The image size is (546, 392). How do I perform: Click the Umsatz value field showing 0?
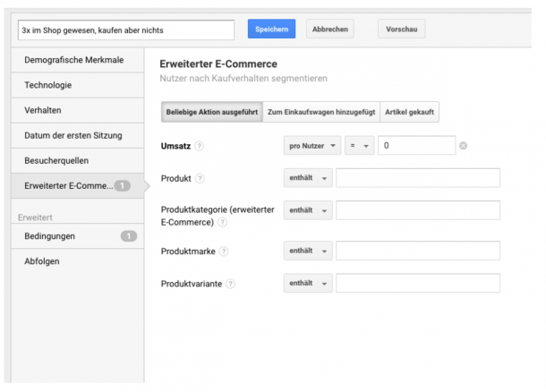tap(417, 146)
